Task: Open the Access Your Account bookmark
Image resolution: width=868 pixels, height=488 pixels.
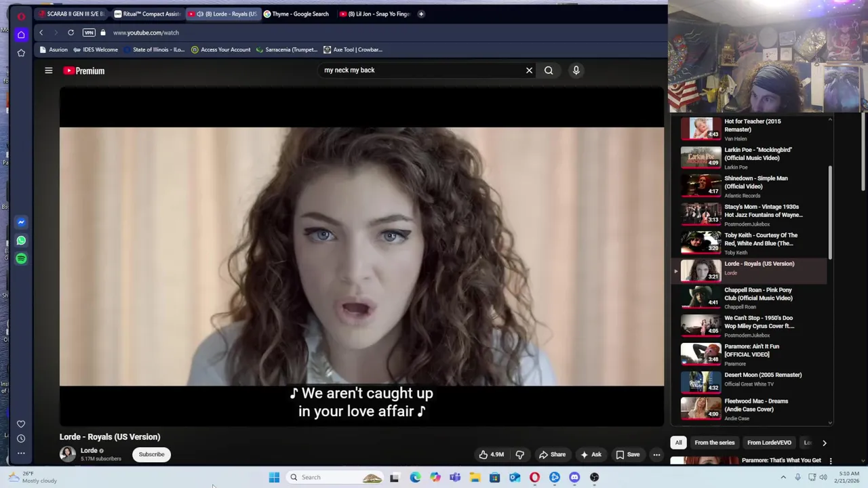Action: point(221,49)
